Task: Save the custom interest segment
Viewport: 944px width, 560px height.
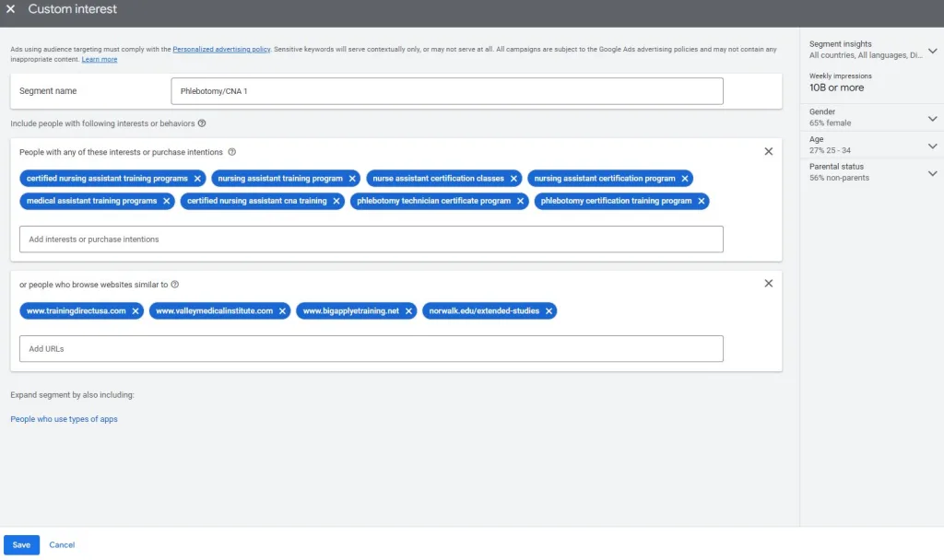Action: point(21,544)
